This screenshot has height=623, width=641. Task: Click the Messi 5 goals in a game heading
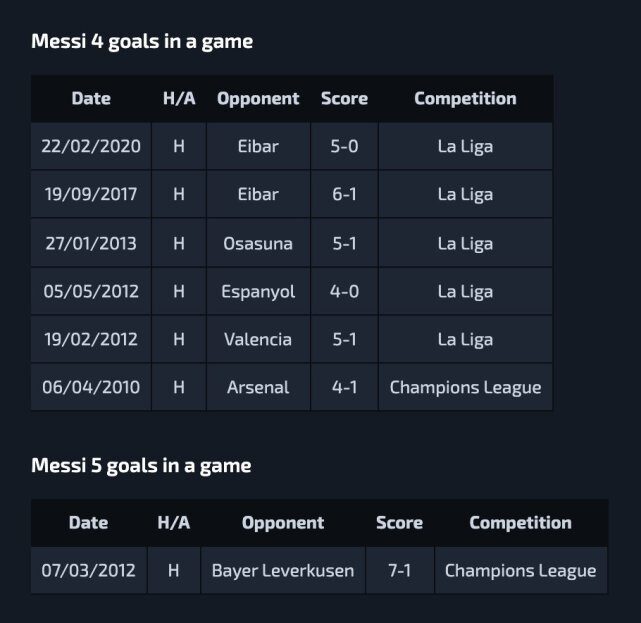(141, 466)
